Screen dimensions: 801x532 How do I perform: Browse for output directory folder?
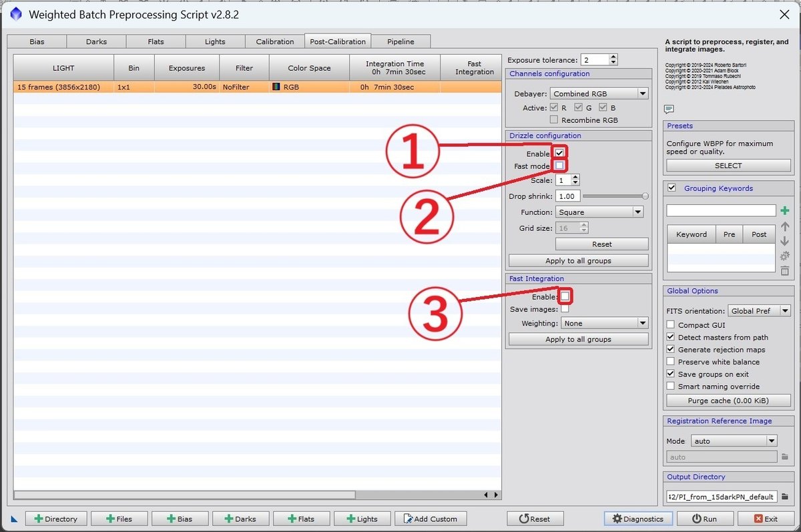click(x=785, y=497)
